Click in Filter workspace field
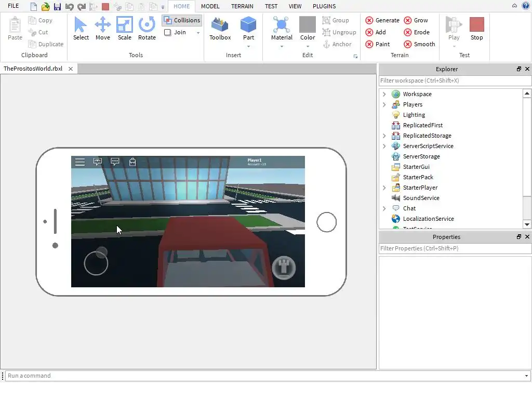The width and height of the screenshot is (532, 399). [455, 81]
